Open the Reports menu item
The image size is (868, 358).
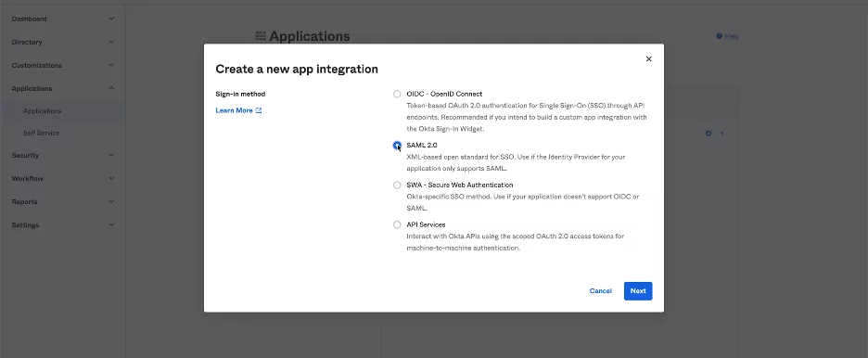24,202
